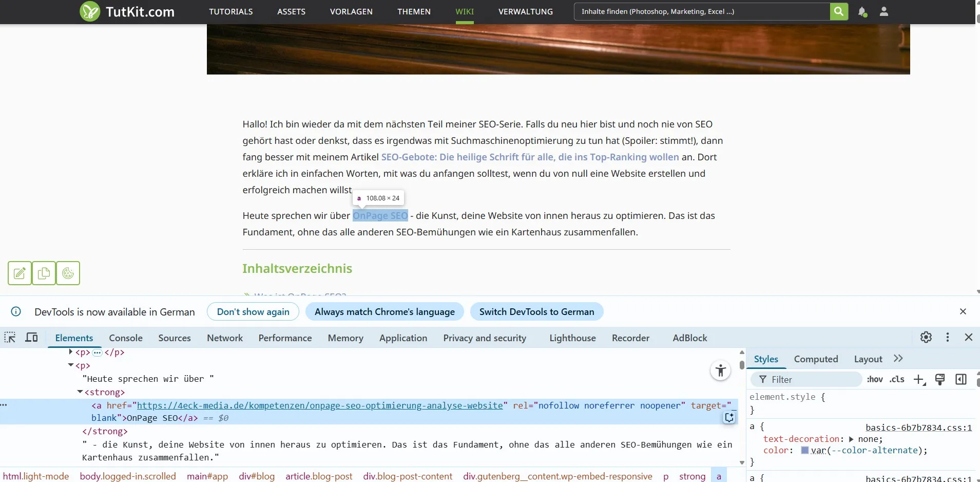Open the Recorder tab
Screen dimensions: 980x482
coord(630,338)
